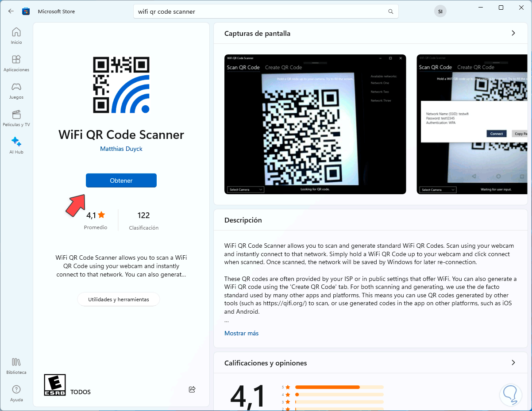532x411 pixels.
Task: Open Juegos in the sidebar
Action: coord(16,91)
